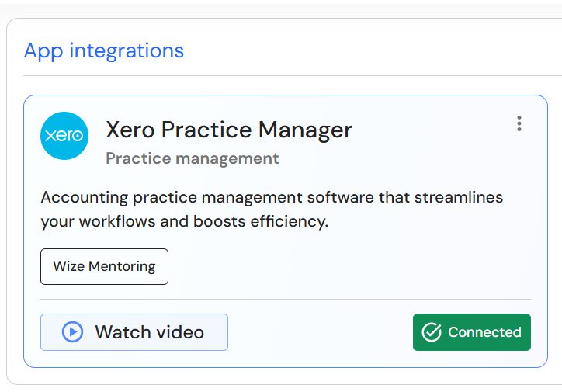Image resolution: width=562 pixels, height=392 pixels.
Task: Click the Xero logo icon
Action: tap(64, 136)
